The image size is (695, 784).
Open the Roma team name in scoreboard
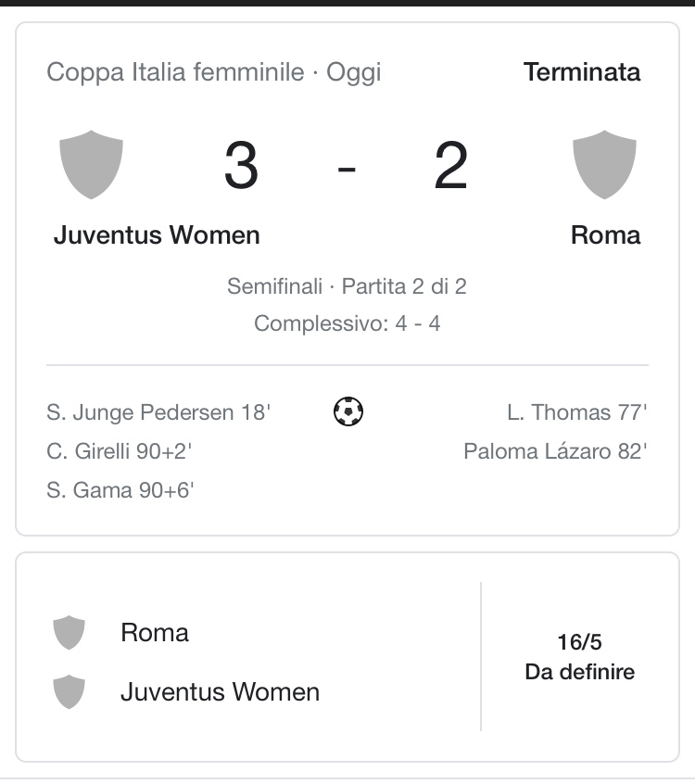605,235
